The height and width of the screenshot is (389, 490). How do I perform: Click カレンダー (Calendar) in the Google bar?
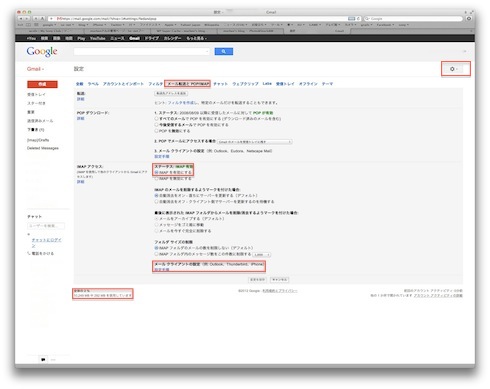pyautogui.click(x=172, y=38)
